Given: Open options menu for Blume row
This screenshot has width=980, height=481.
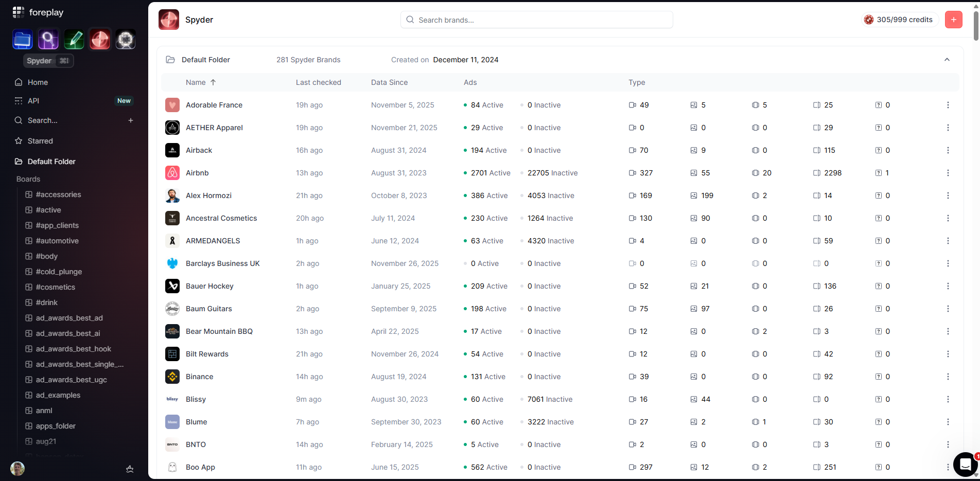Looking at the screenshot, I should 948,422.
